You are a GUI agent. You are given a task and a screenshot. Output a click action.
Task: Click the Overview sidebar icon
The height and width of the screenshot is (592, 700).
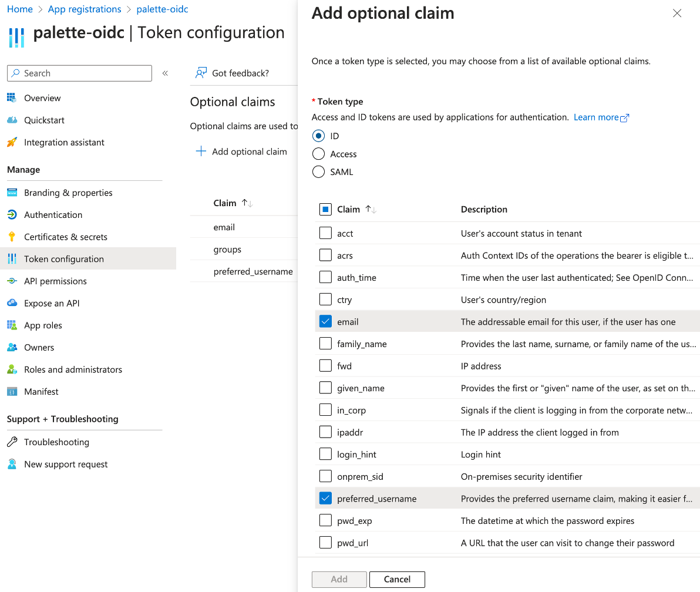click(12, 97)
